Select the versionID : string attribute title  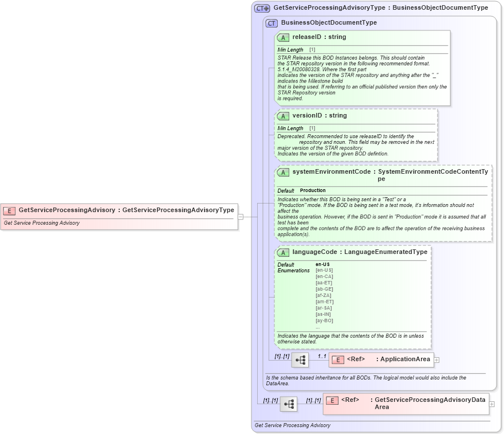320,115
